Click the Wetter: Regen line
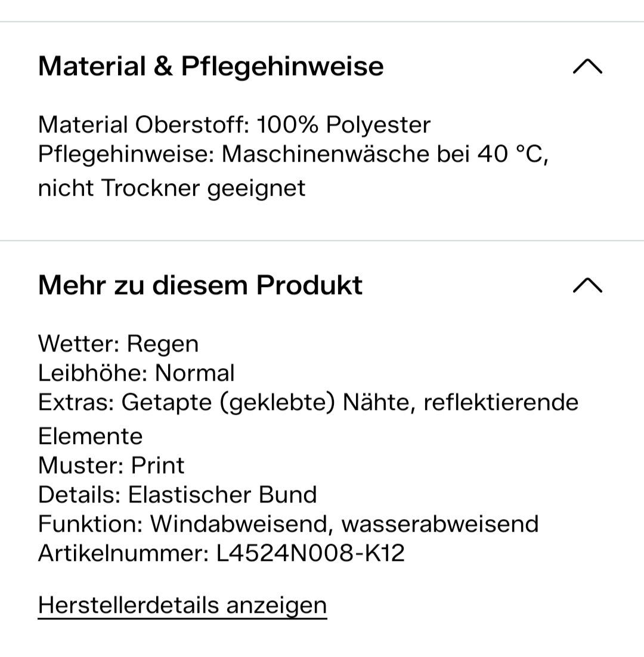 118,344
